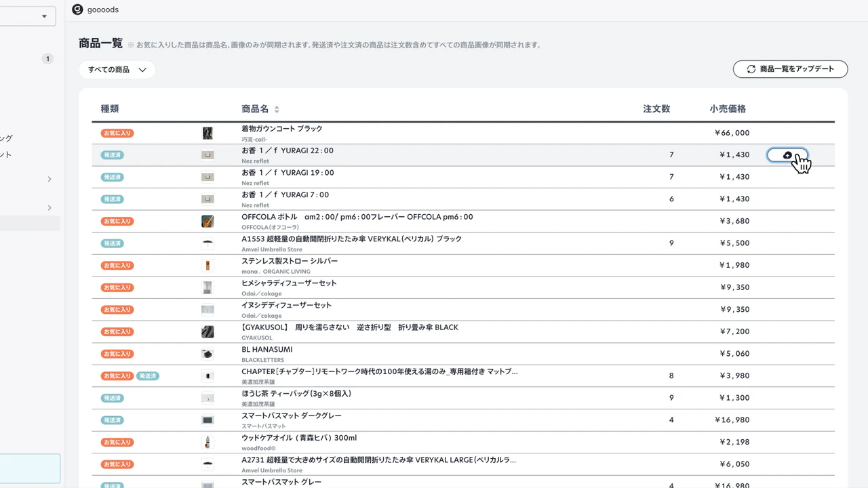The height and width of the screenshot is (488, 868).
Task: Click price ¥3,680
Action: point(734,222)
